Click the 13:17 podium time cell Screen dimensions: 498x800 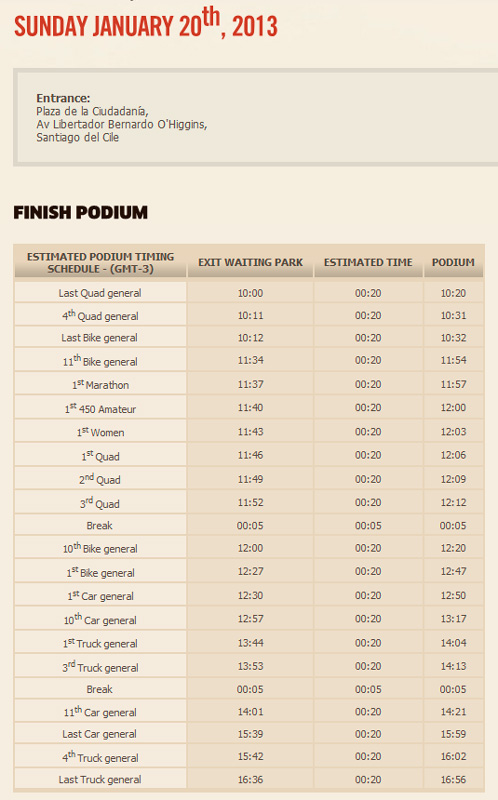(453, 619)
